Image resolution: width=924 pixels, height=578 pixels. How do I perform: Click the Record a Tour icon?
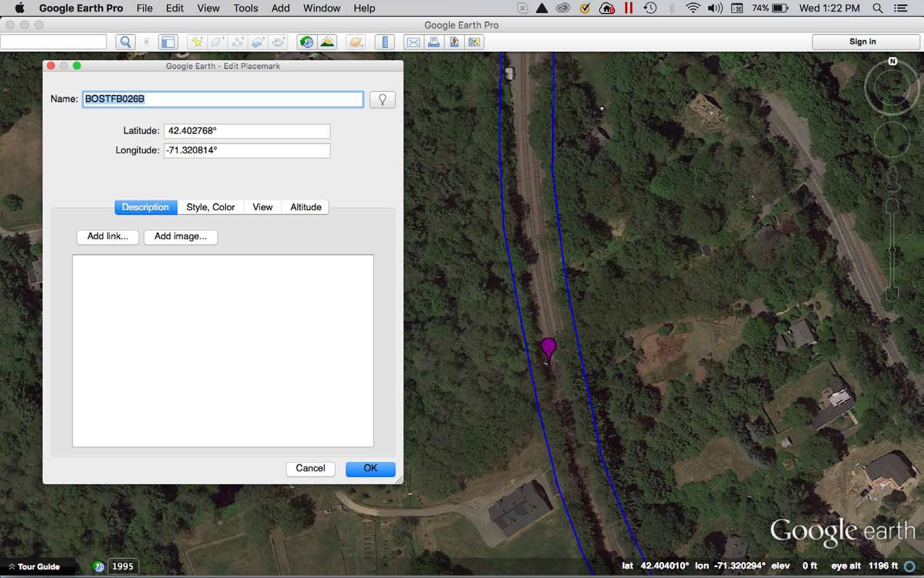279,42
